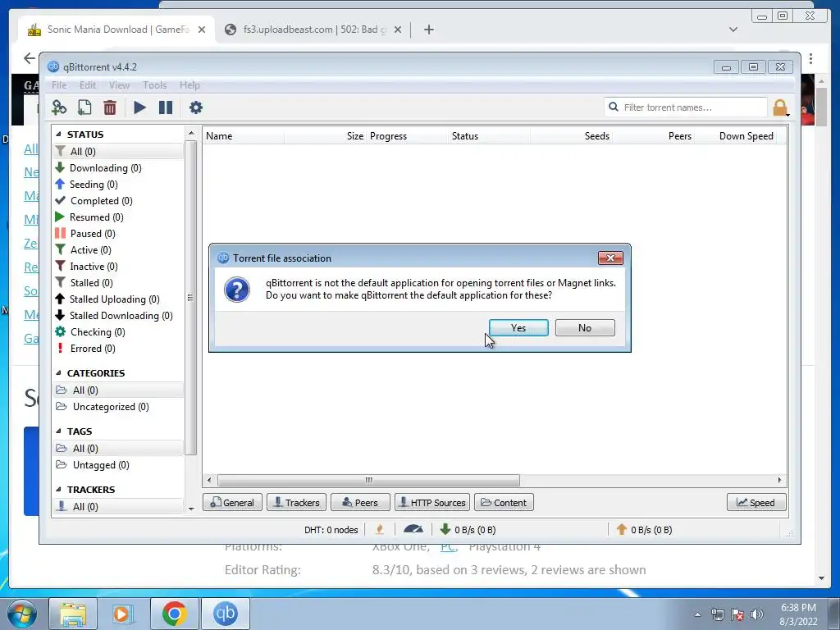Switch to the Trackers tab
Viewport: 840px width, 630px height.
click(x=296, y=503)
